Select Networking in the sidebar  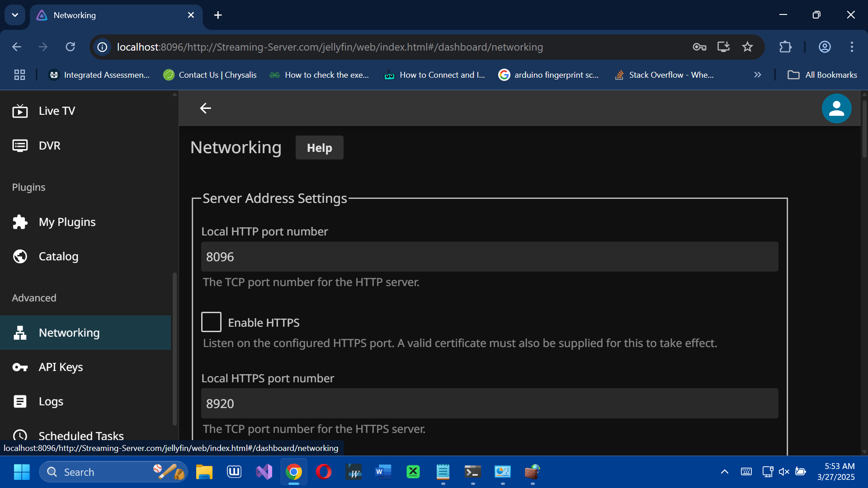(x=69, y=333)
